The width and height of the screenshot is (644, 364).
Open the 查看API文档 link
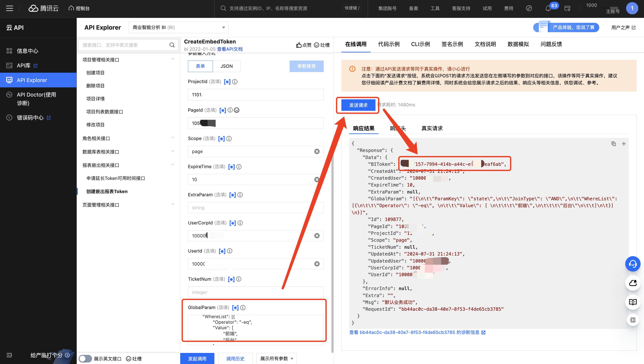coord(230,49)
